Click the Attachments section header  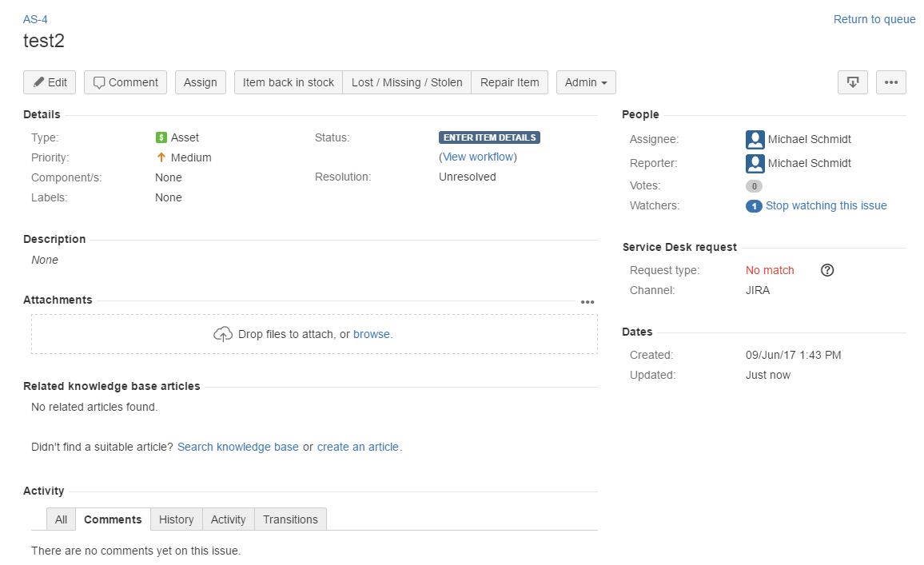coord(58,300)
